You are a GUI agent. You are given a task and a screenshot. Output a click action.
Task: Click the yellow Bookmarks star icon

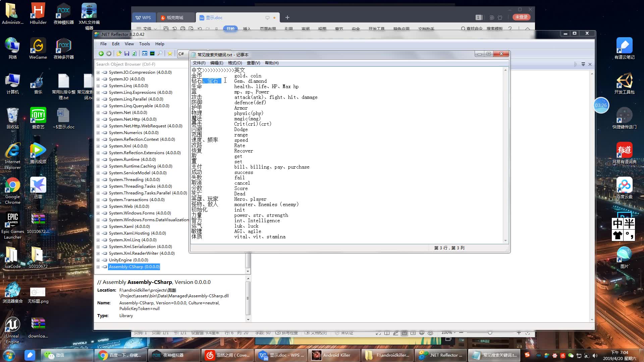tap(170, 54)
